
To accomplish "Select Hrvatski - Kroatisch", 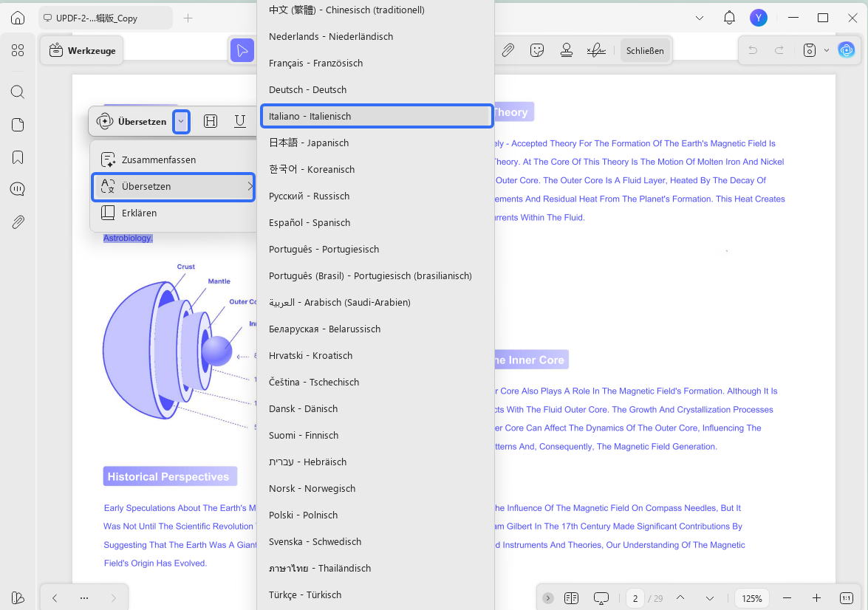I will tap(376, 355).
